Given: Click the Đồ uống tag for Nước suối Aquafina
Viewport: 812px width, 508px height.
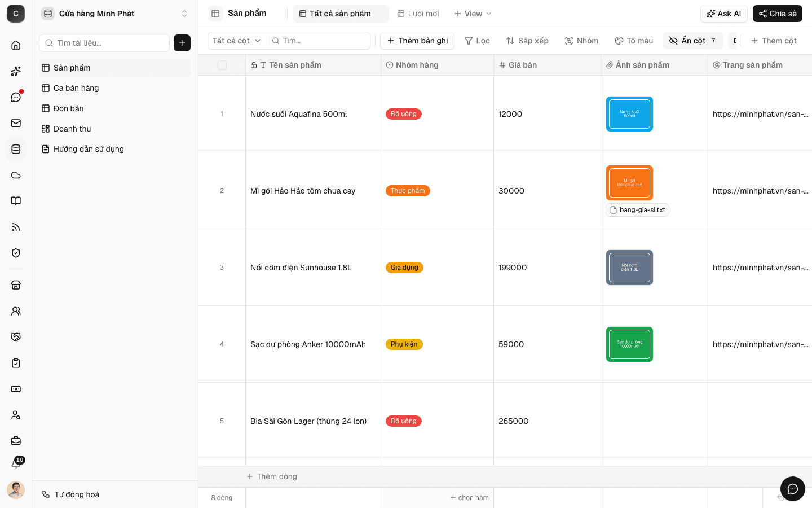Looking at the screenshot, I should pyautogui.click(x=404, y=114).
